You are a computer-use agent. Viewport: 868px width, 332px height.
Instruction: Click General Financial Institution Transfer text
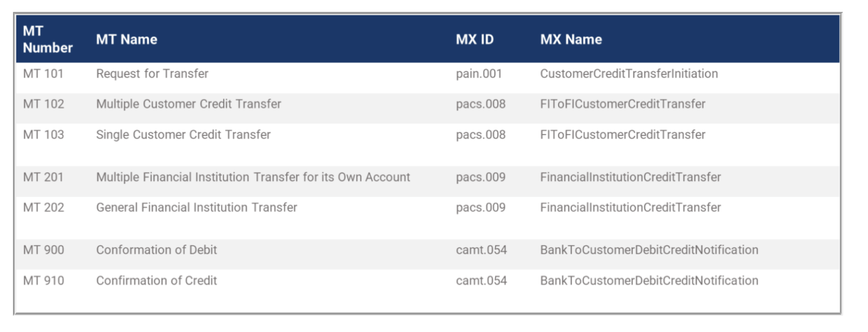(x=197, y=208)
